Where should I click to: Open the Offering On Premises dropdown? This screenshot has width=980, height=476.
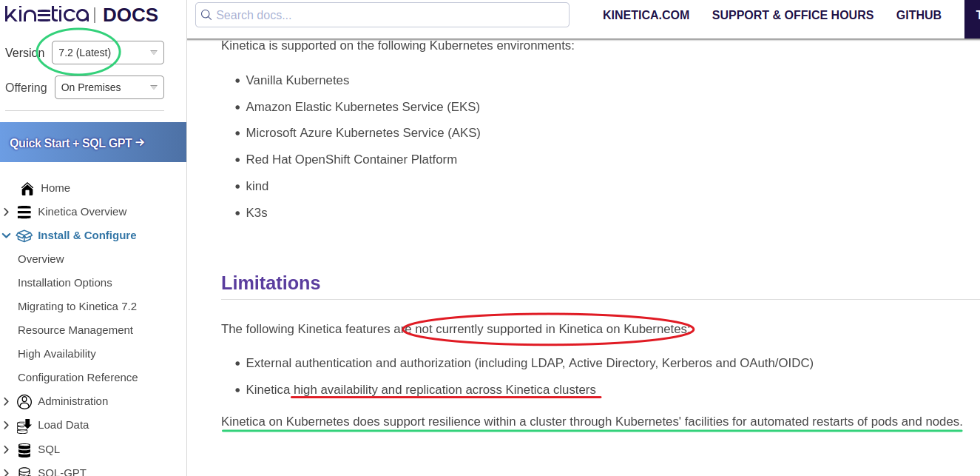[109, 87]
